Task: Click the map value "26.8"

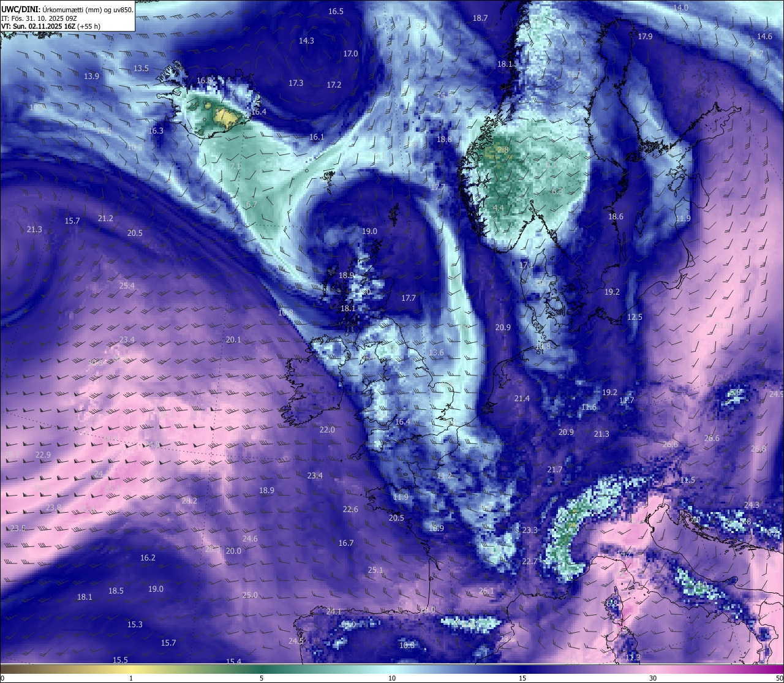Action: click(758, 449)
